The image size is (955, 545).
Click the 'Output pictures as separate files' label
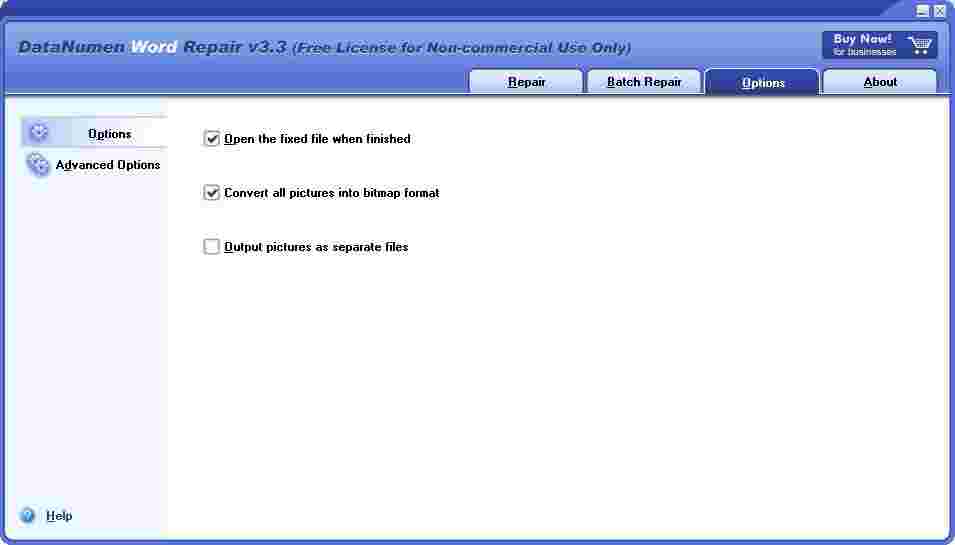point(316,247)
